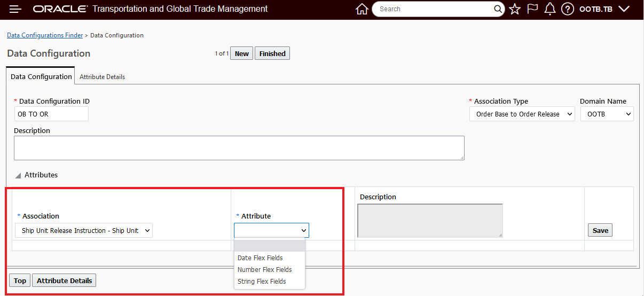Open the Association Type dropdown
The width and height of the screenshot is (644, 296).
(x=522, y=114)
